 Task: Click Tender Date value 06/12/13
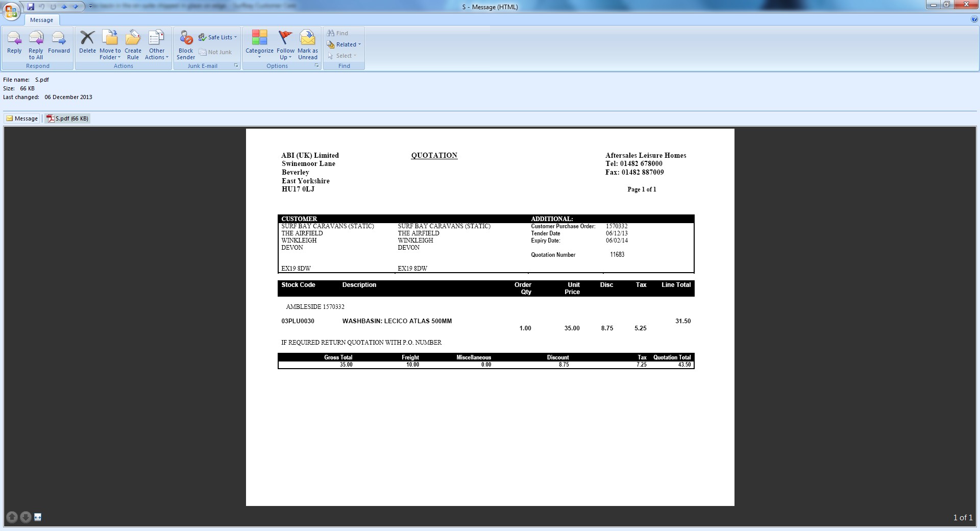(x=617, y=233)
